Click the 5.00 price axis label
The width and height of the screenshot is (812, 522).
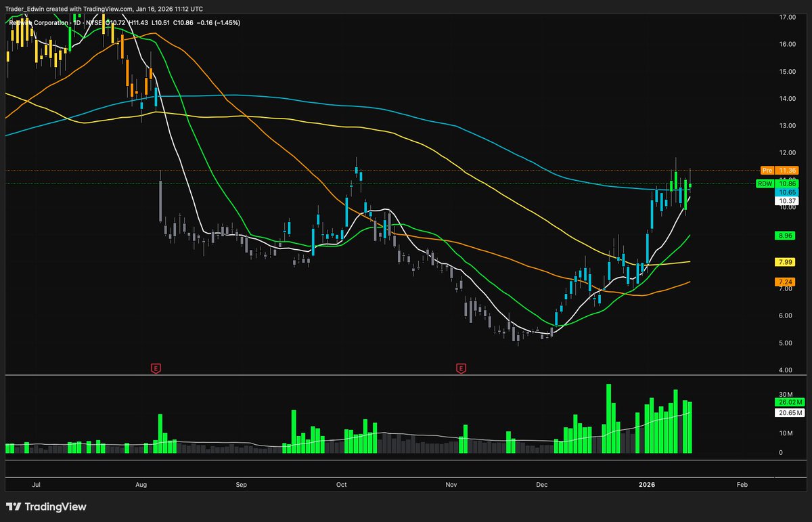[787, 343]
